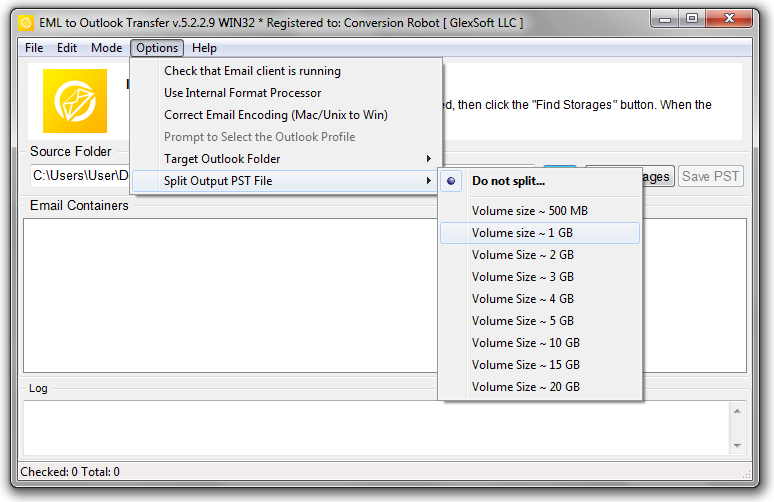Open the File menu
The image size is (774, 502).
(34, 48)
